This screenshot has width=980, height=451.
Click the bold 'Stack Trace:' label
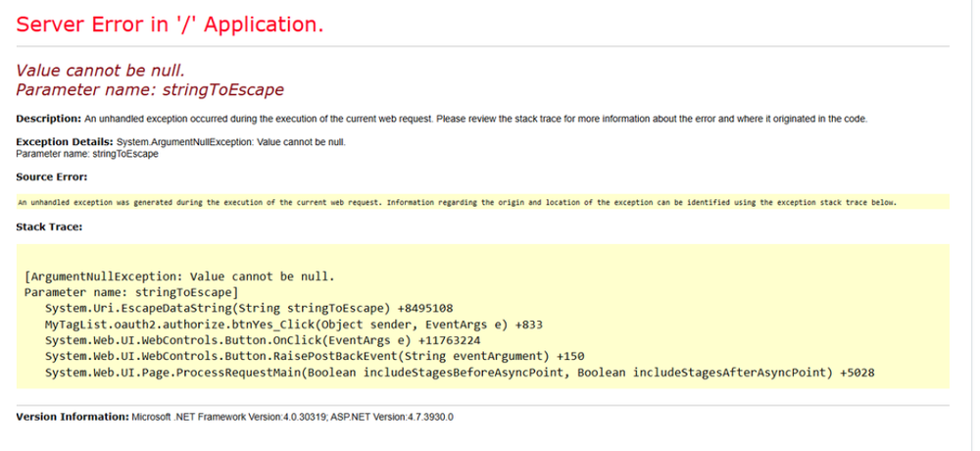pyautogui.click(x=49, y=226)
